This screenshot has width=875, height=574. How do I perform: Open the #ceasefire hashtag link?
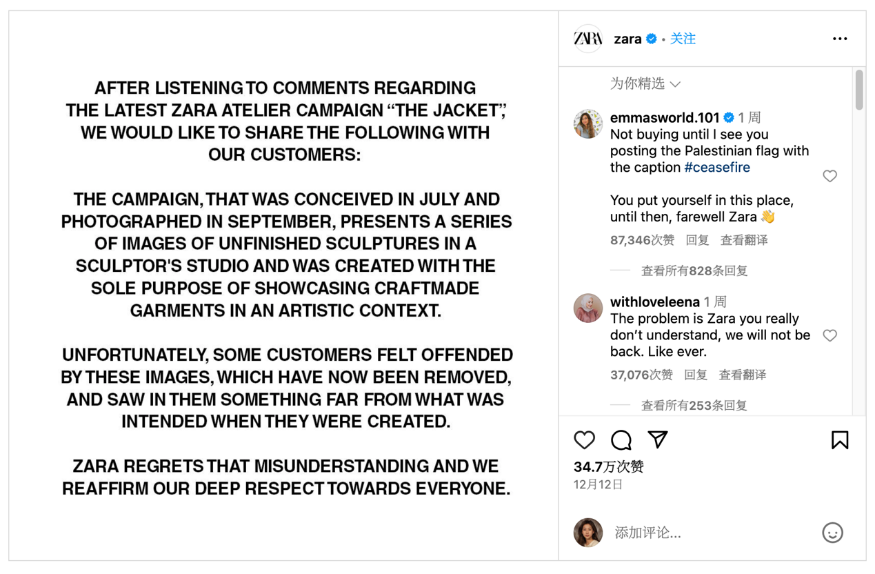pyautogui.click(x=717, y=167)
